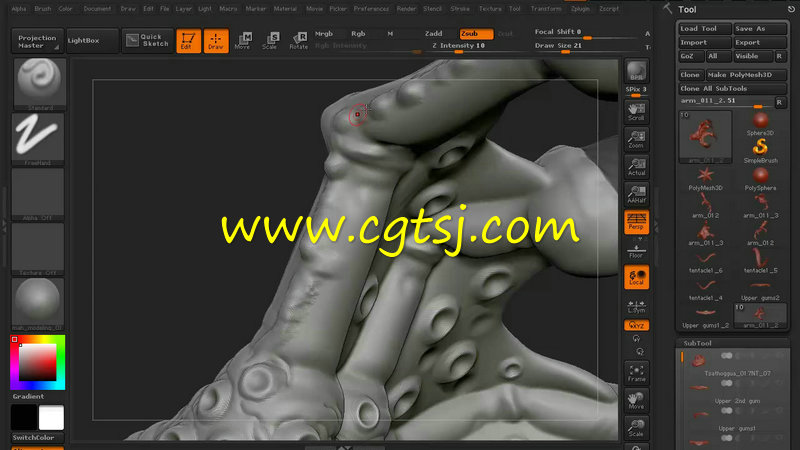This screenshot has height=450, width=800.
Task: Open the Transform menu
Action: point(546,9)
